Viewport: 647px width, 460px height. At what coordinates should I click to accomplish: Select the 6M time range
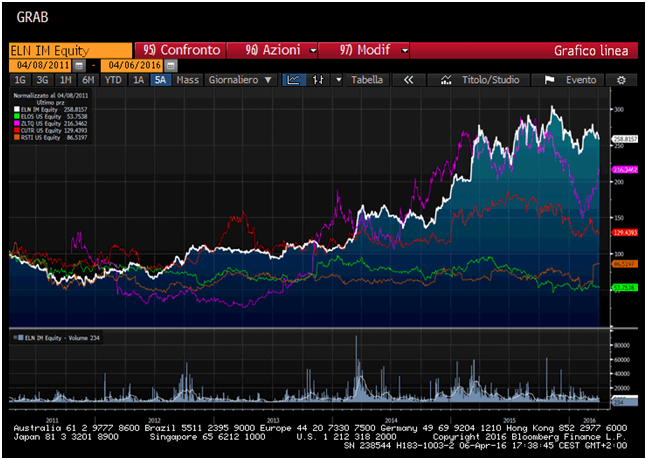88,80
